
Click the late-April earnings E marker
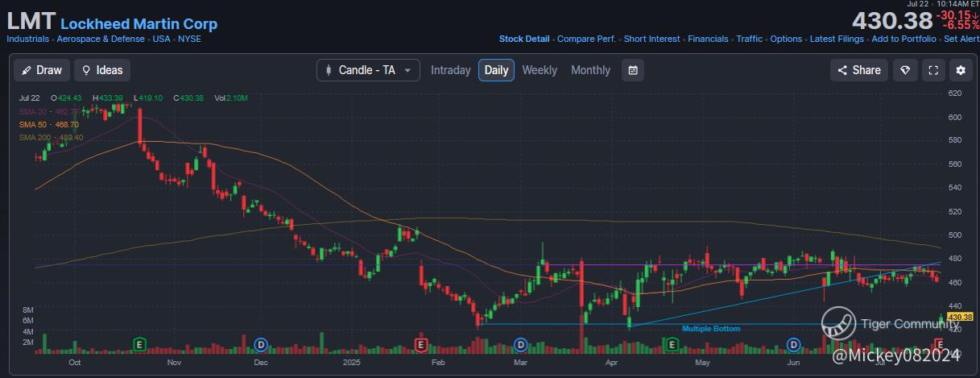[671, 345]
